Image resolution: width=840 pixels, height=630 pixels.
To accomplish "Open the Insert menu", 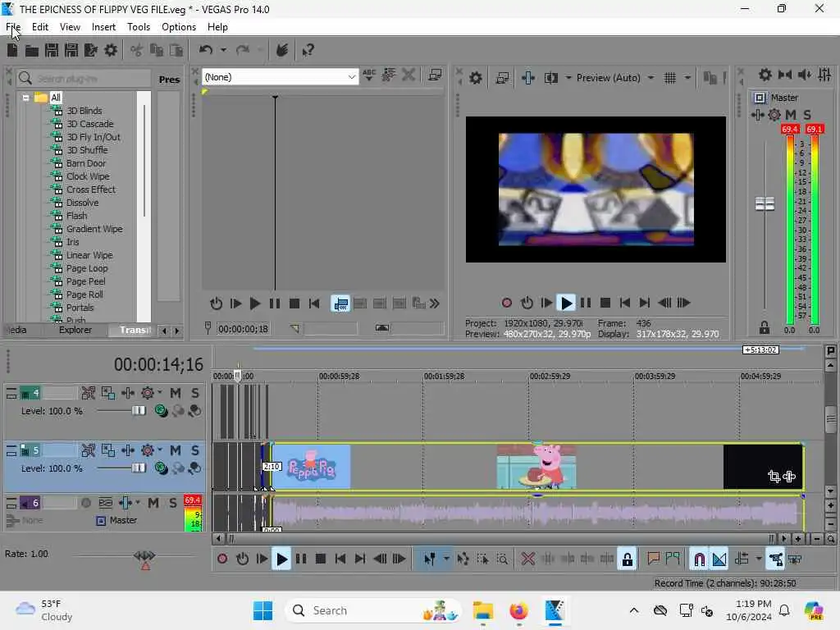I will pos(103,27).
